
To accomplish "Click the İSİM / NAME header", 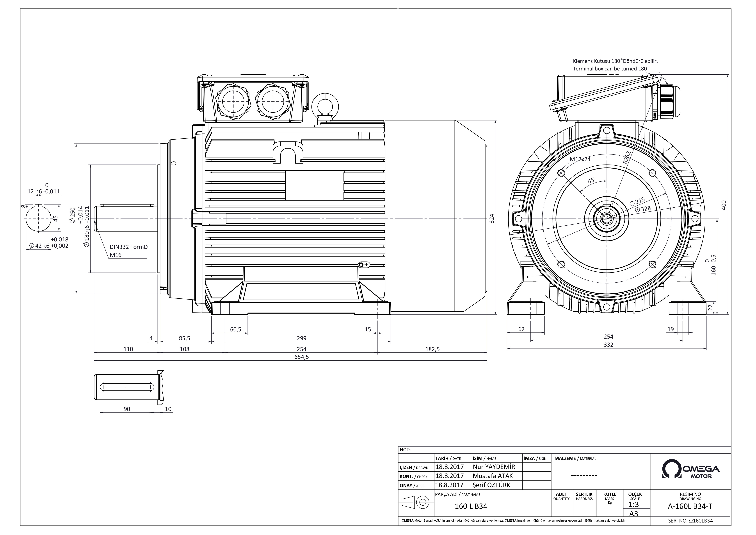I will [x=484, y=458].
